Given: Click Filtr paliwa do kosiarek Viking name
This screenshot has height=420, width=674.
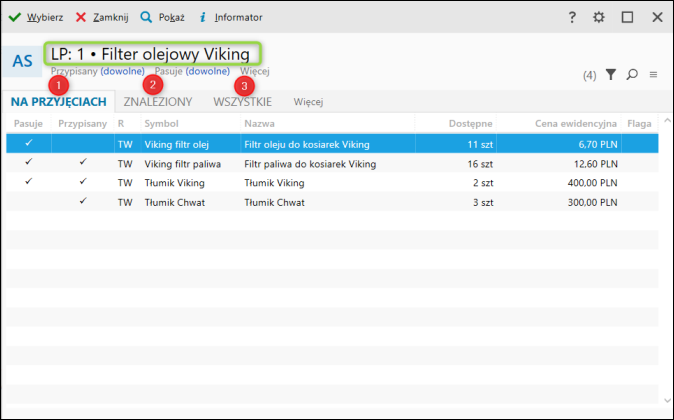Looking at the screenshot, I should [310, 164].
